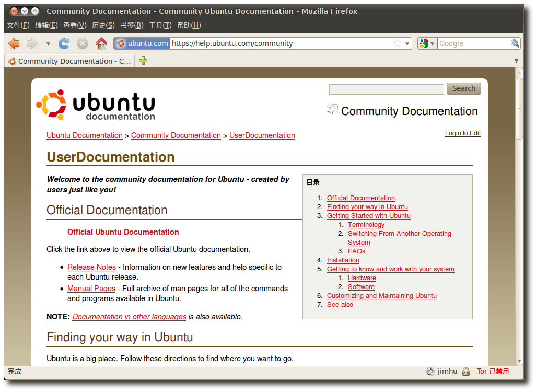Image resolution: width=536 pixels, height=392 pixels.
Task: Open the Manual Pages link
Action: point(91,289)
